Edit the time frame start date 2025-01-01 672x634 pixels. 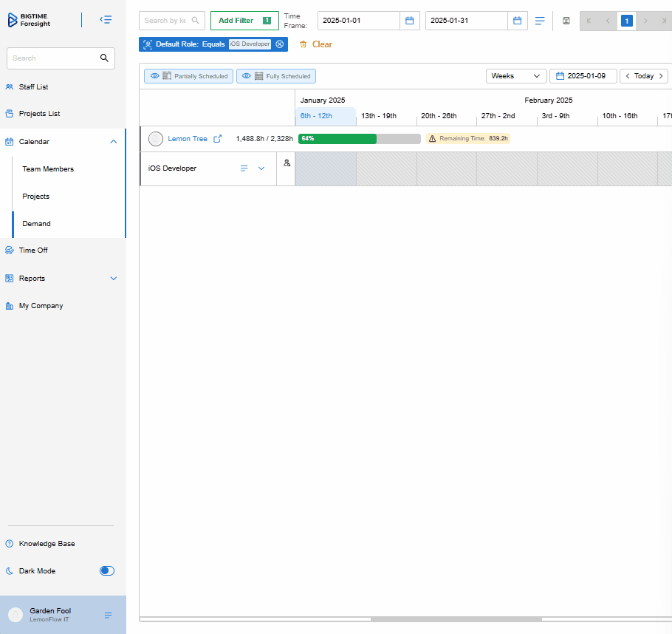[x=359, y=21]
